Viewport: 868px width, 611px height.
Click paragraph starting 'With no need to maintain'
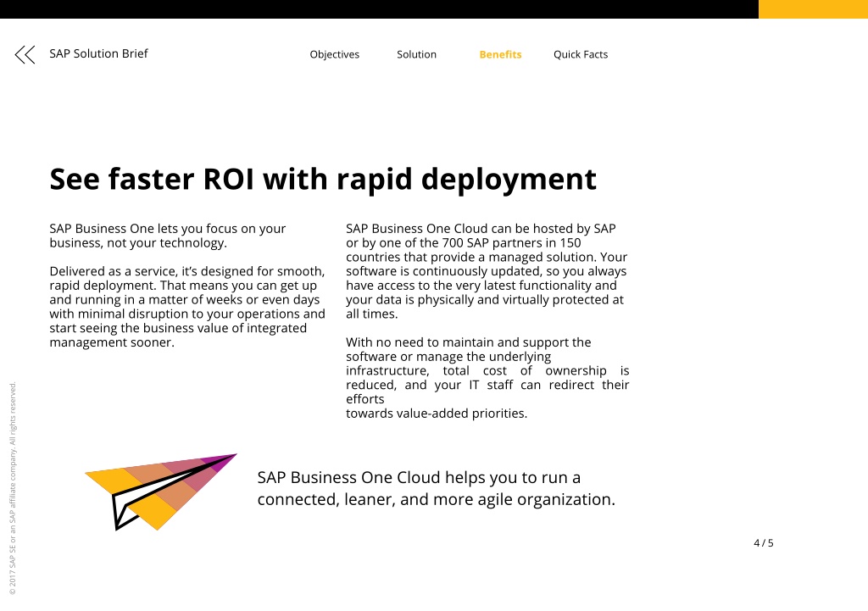487,377
